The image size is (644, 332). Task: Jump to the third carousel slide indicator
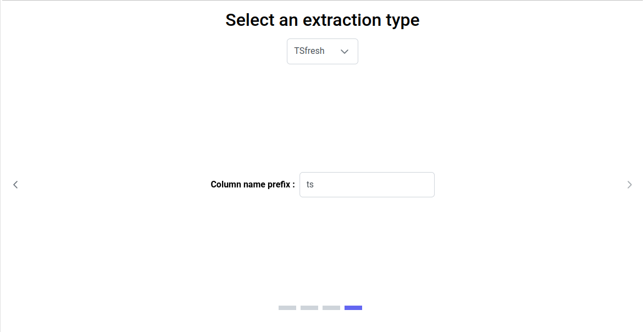331,308
